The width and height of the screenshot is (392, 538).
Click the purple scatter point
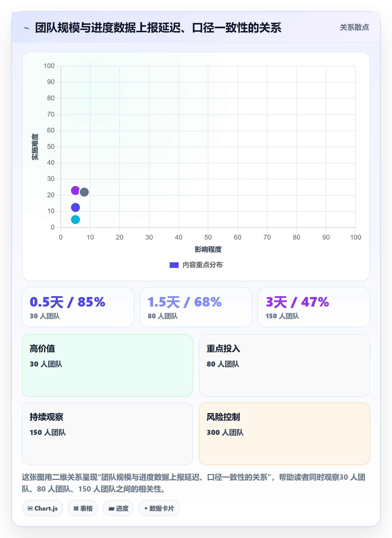[x=75, y=191]
